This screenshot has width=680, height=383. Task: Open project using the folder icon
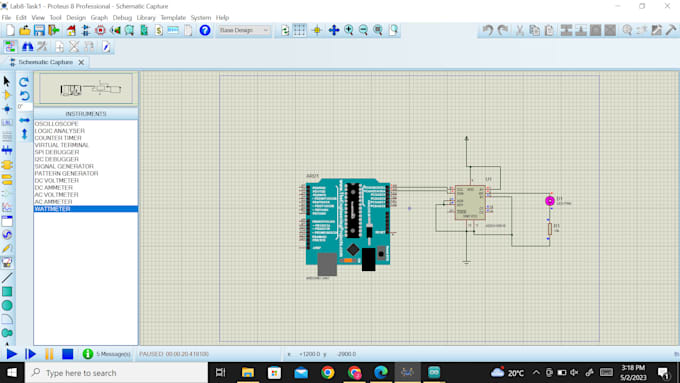[x=25, y=30]
